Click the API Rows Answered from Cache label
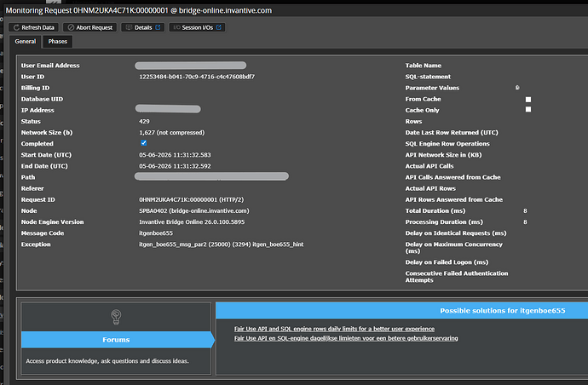This screenshot has width=588, height=385. 453,199
